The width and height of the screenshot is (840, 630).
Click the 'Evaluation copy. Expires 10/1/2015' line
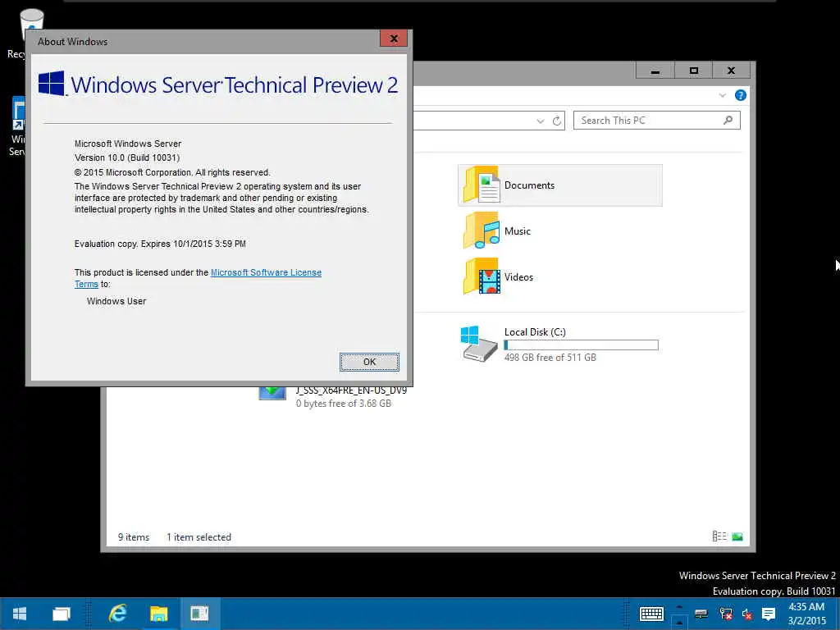click(x=160, y=244)
